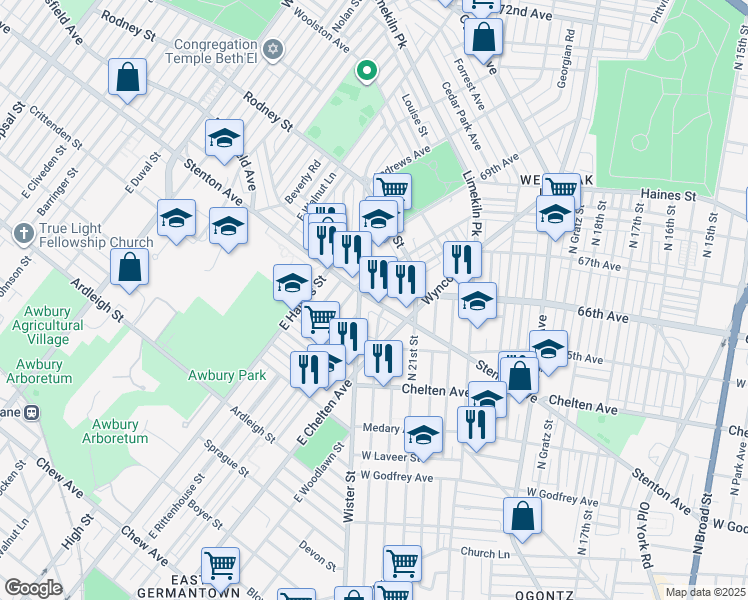748x600 pixels.
Task: Click the Old York Rd label
Action: click(x=645, y=535)
